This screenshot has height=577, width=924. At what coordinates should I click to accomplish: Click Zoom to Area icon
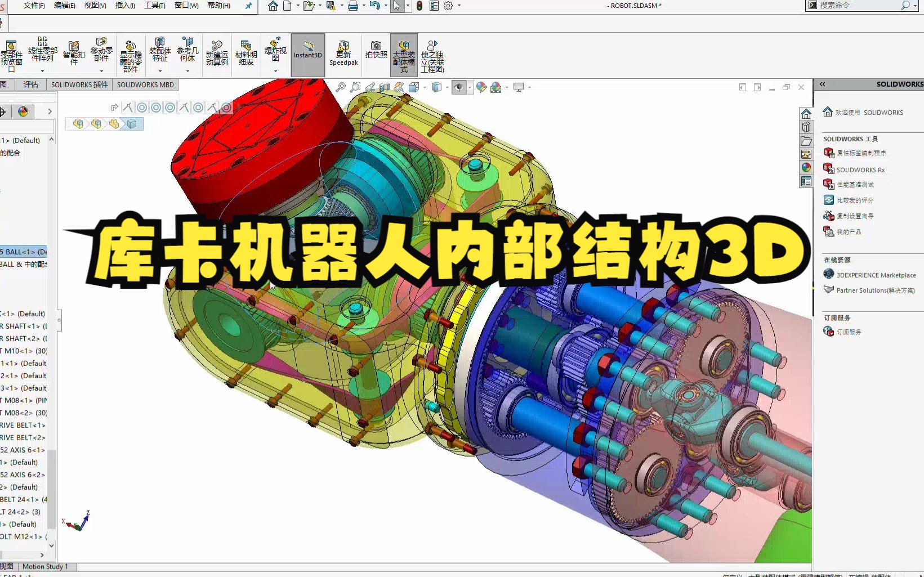[355, 87]
